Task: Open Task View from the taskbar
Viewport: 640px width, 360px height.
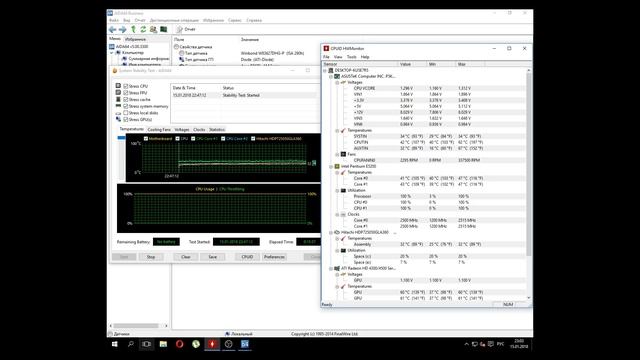Action: 147,344
